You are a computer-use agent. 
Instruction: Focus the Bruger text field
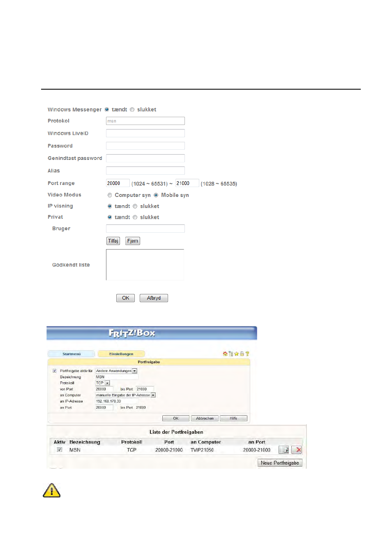(145, 229)
